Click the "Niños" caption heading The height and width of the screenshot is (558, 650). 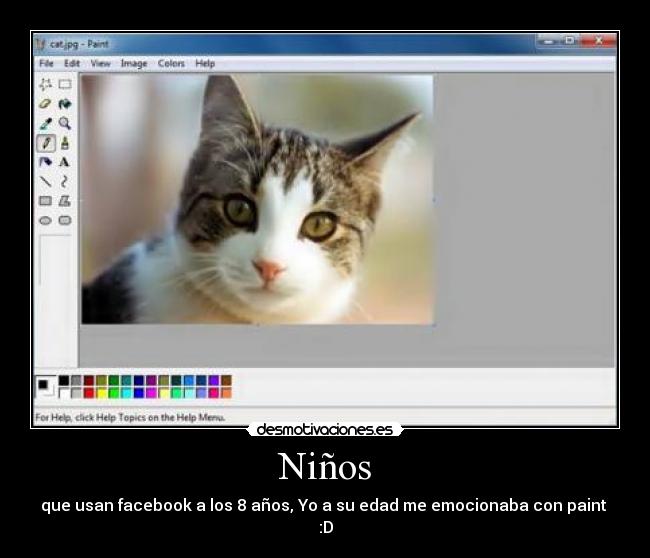325,467
